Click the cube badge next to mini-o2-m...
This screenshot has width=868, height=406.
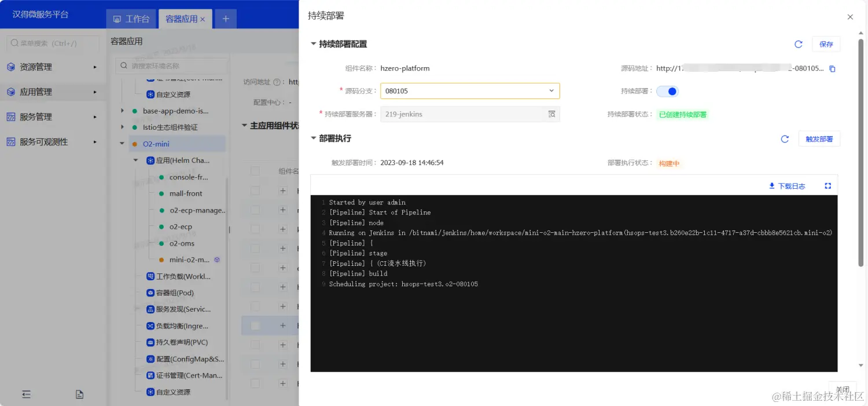[x=217, y=260]
